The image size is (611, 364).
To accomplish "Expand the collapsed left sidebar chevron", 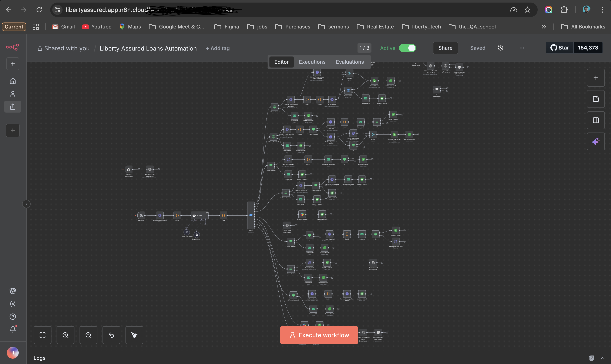I will click(x=27, y=204).
